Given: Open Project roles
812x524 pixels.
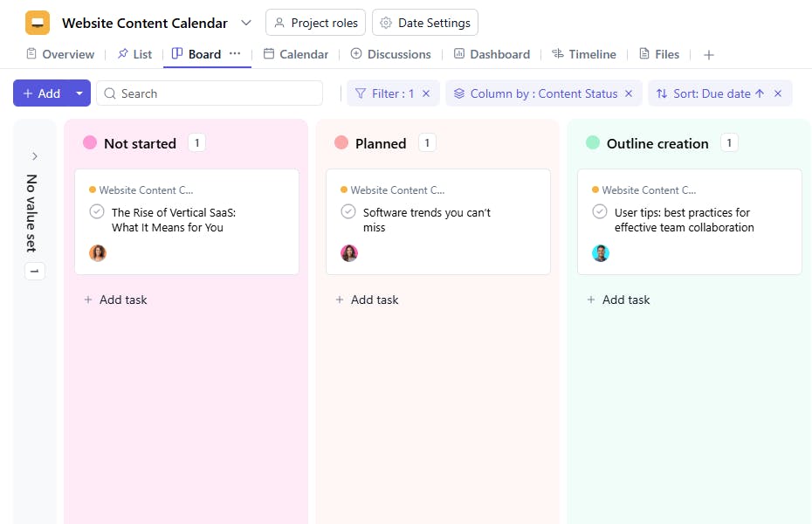Looking at the screenshot, I should [315, 23].
